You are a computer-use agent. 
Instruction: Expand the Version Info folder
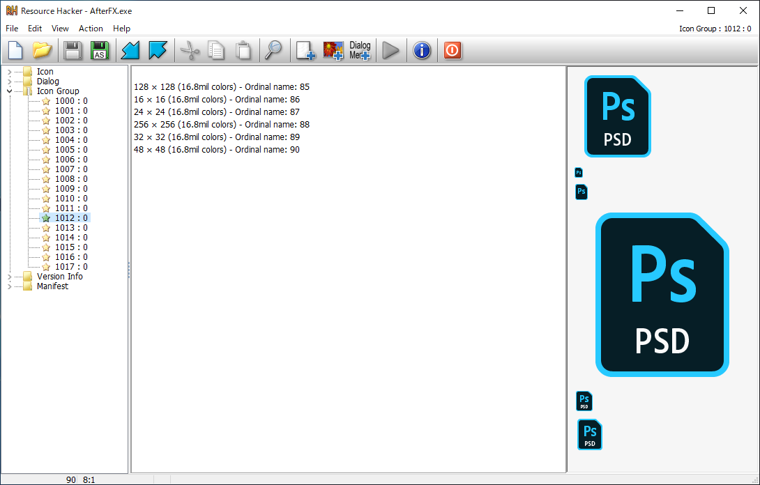click(9, 277)
